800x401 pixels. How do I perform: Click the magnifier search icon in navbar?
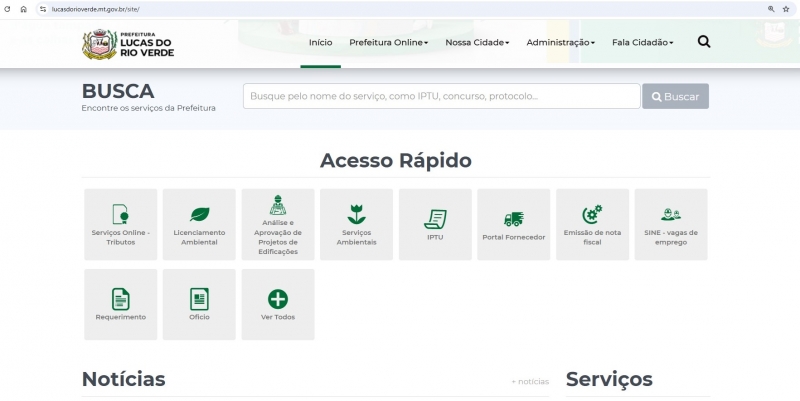704,42
